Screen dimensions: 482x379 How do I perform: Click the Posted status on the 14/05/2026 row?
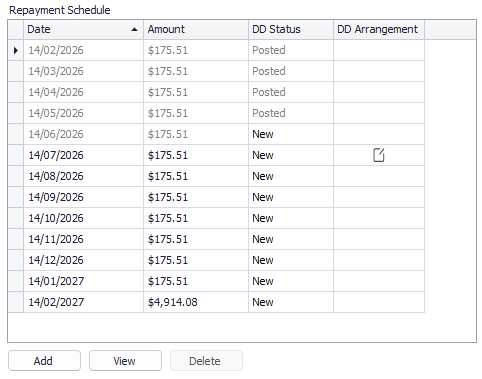point(291,113)
